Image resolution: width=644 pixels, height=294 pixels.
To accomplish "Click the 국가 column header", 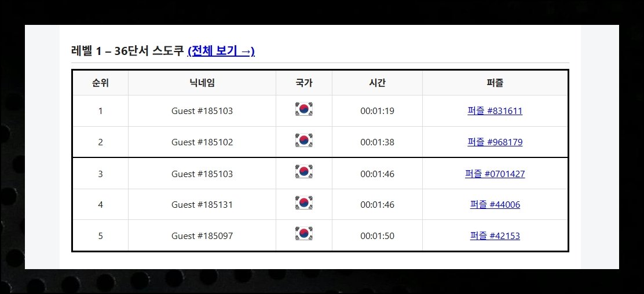I will 304,83.
